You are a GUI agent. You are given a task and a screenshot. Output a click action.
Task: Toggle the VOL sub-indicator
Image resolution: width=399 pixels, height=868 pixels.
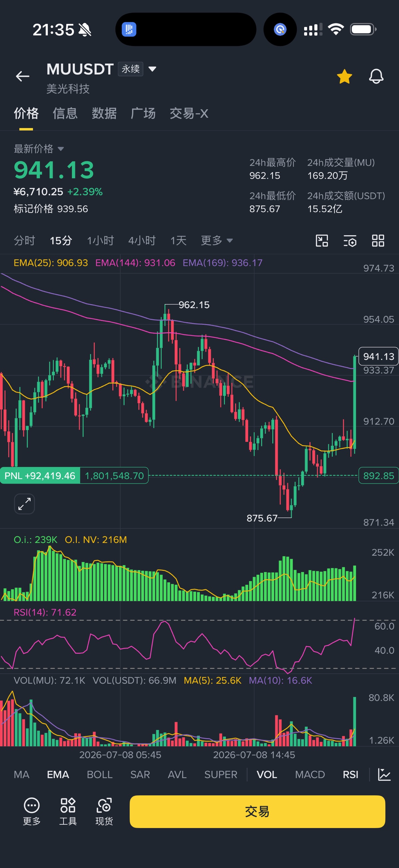click(x=267, y=774)
